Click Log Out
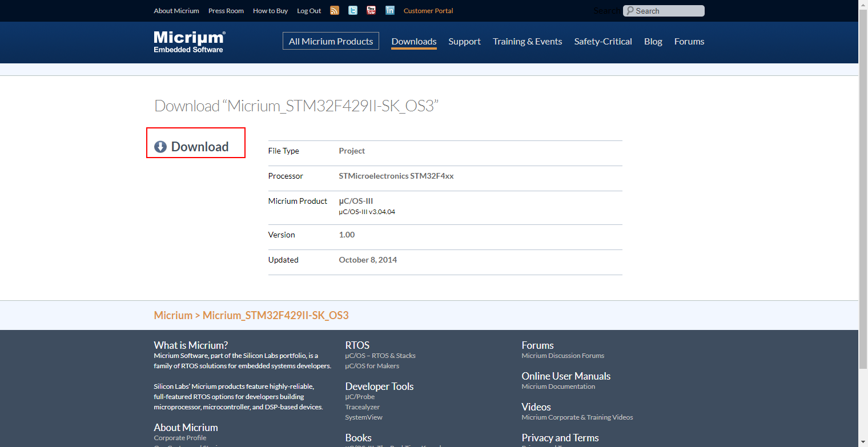Screen dimensions: 868x447 tap(309, 11)
